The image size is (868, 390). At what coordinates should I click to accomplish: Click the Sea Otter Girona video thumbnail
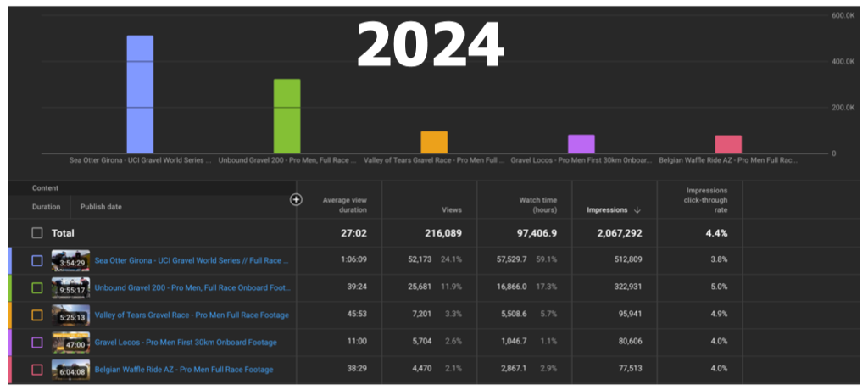tap(70, 260)
